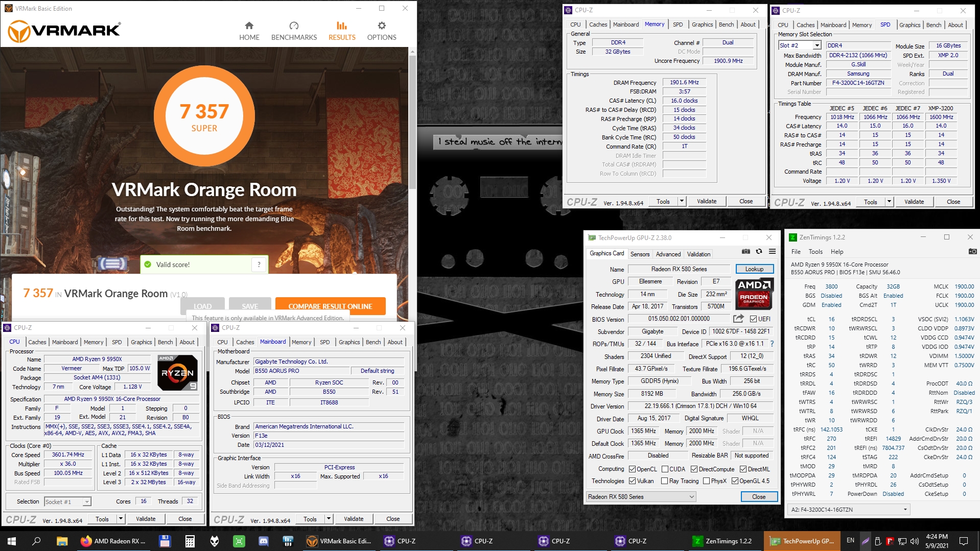The height and width of the screenshot is (551, 980).
Task: Click BIOS Version field in GPU-Z
Action: point(679,319)
